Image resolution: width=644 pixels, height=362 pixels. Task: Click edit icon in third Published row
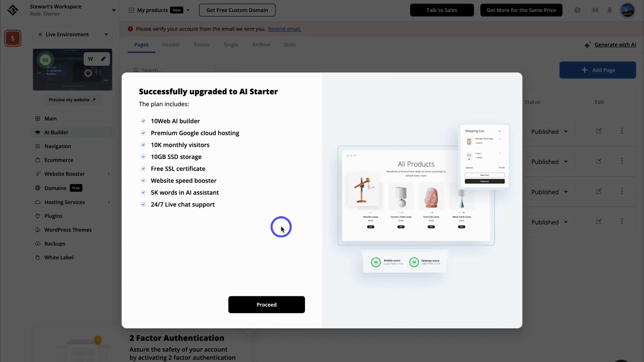599,191
